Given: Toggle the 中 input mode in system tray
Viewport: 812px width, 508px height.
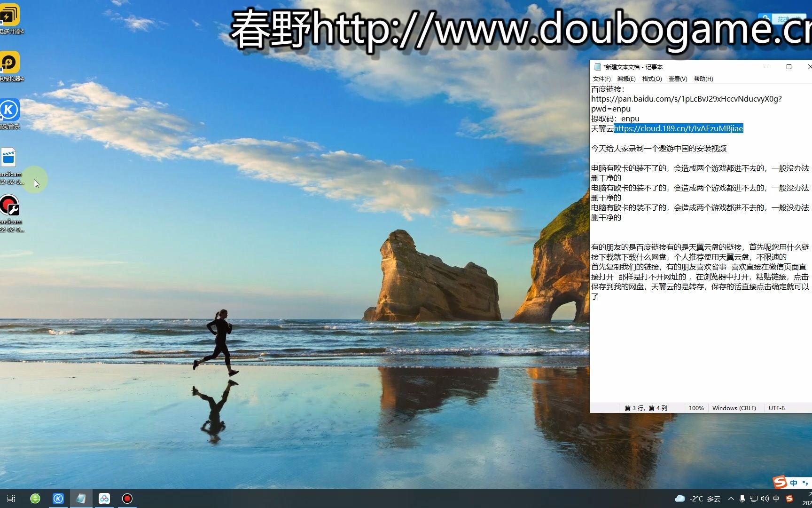Looking at the screenshot, I should (776, 499).
